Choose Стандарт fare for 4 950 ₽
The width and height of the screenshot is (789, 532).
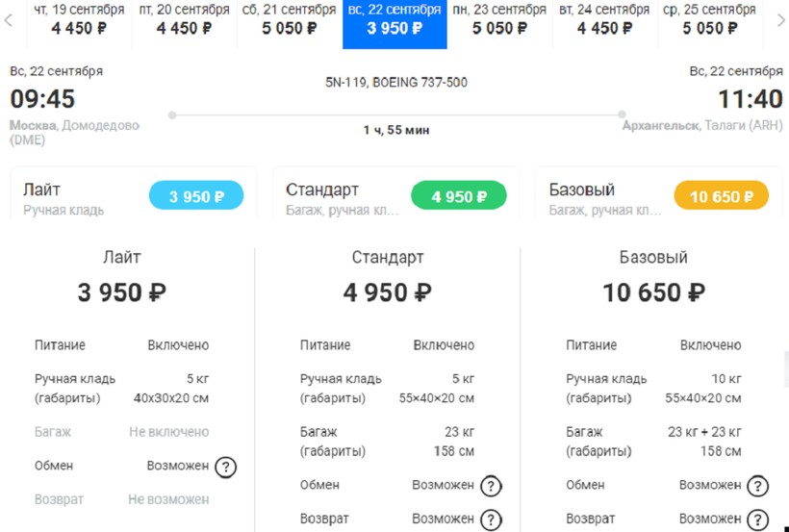point(459,196)
